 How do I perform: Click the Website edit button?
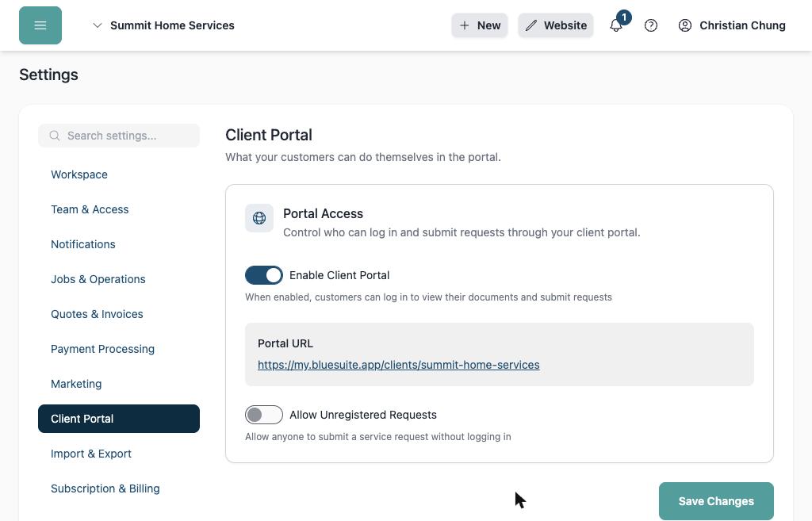tap(556, 25)
